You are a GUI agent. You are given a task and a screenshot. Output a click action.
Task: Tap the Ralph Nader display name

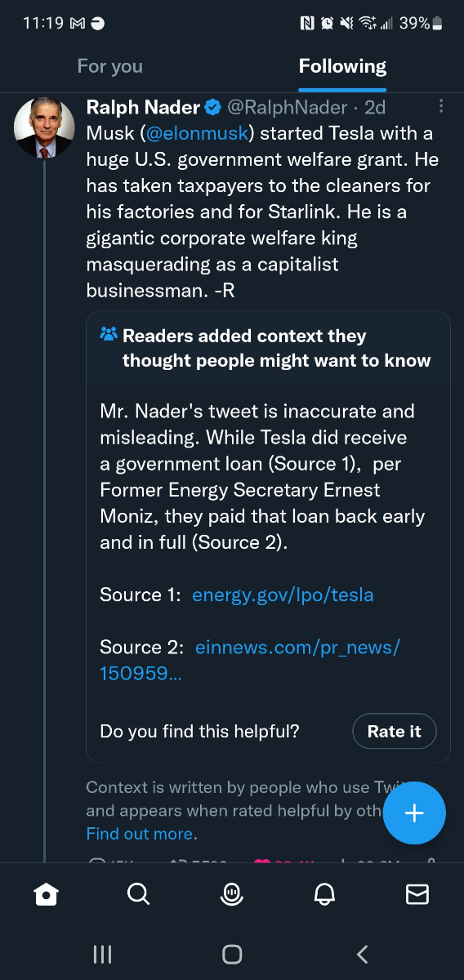tap(143, 107)
